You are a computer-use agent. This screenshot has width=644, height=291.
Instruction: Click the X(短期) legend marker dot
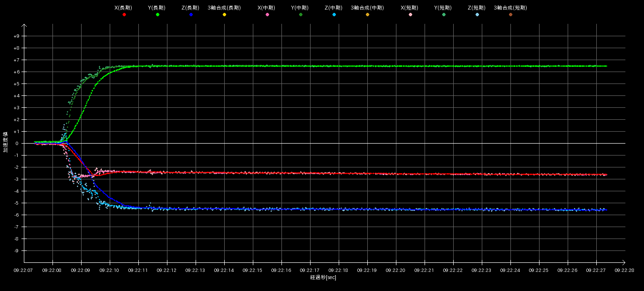tap(410, 15)
